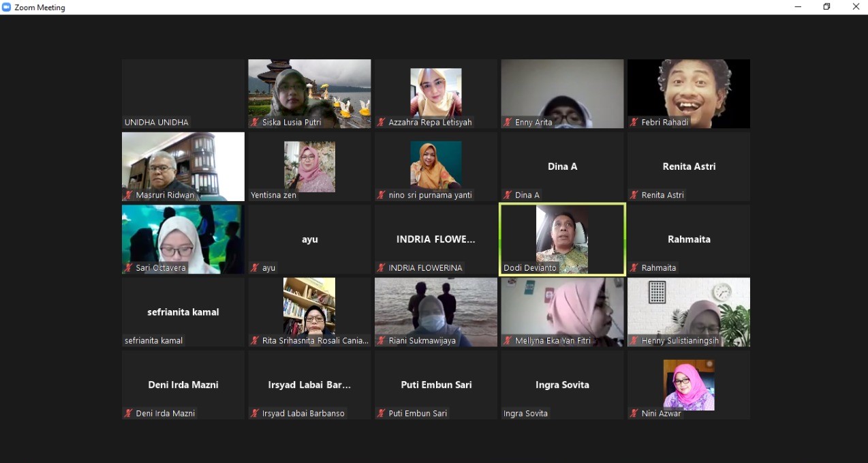The image size is (868, 463).
Task: Click the muted mic icon by INDRIA FLOWERINA
Action: point(382,268)
